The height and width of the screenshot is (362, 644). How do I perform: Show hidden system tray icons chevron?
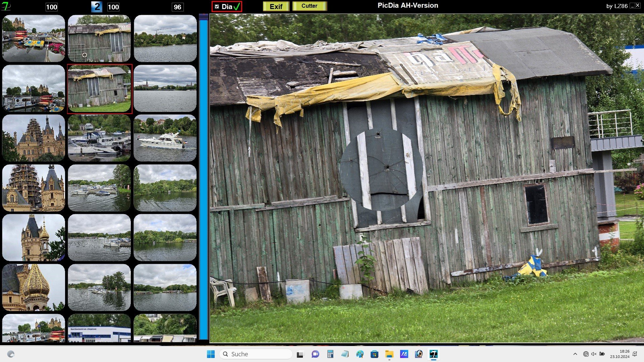pyautogui.click(x=575, y=354)
